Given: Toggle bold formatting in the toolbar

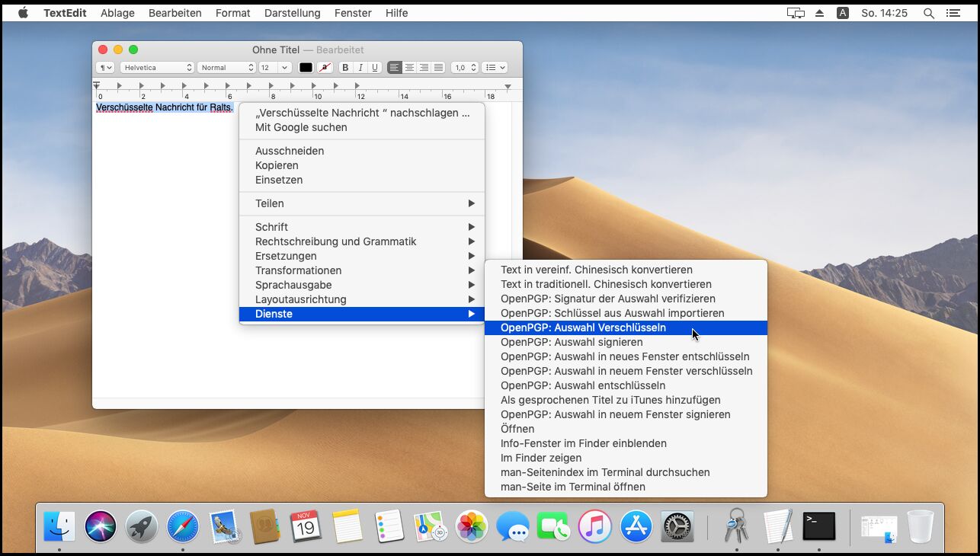Looking at the screenshot, I should click(345, 68).
